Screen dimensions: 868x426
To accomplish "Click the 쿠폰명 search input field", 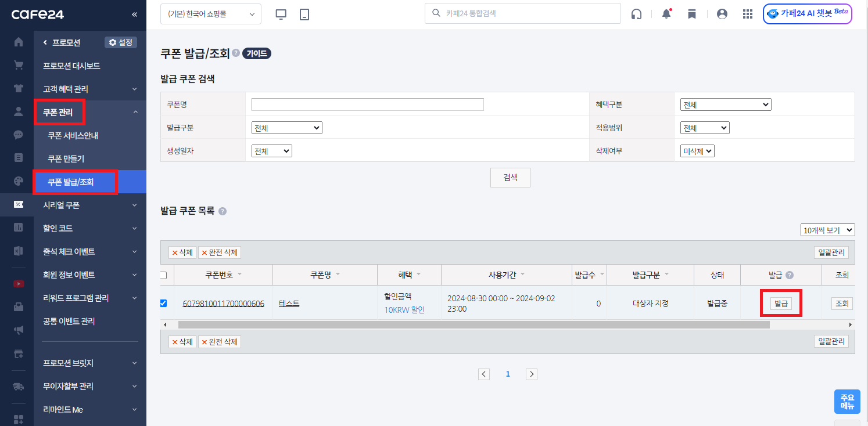I will (368, 104).
